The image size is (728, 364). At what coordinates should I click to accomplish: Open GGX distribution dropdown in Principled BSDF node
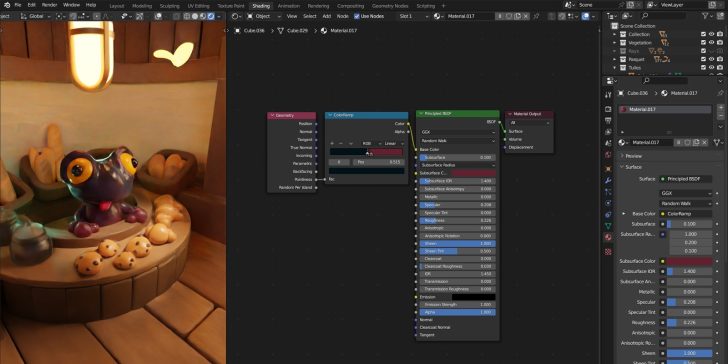pos(457,132)
